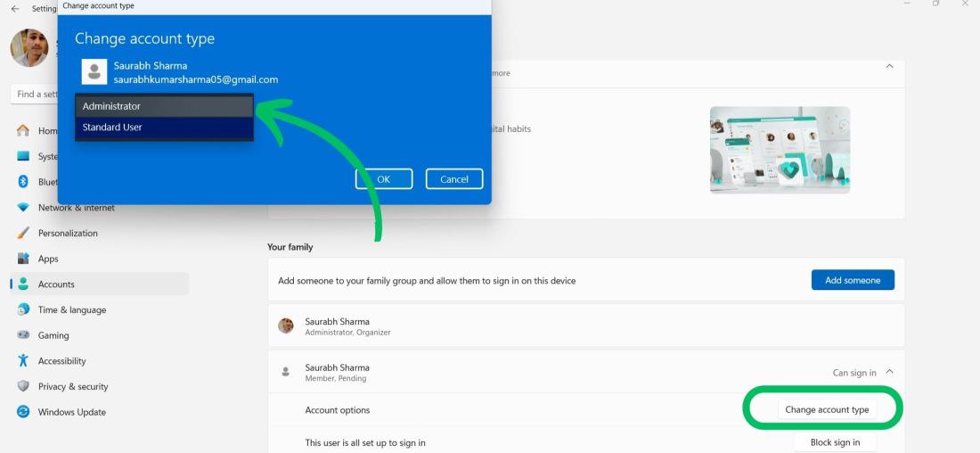980x453 pixels.
Task: Go to Network & internet page
Action: [x=77, y=208]
